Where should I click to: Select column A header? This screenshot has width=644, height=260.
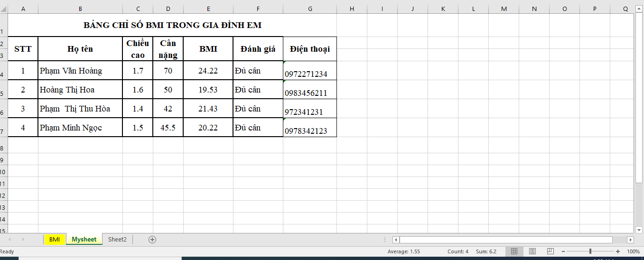pos(23,9)
